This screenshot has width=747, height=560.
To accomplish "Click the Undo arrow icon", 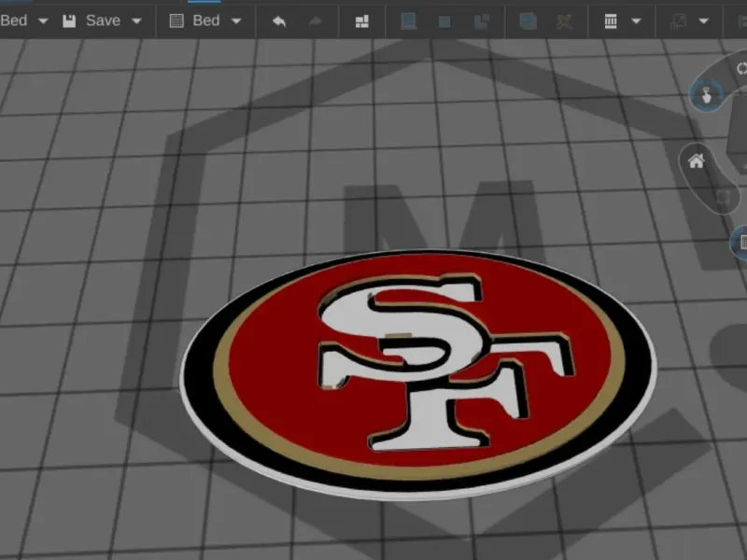I will click(279, 21).
